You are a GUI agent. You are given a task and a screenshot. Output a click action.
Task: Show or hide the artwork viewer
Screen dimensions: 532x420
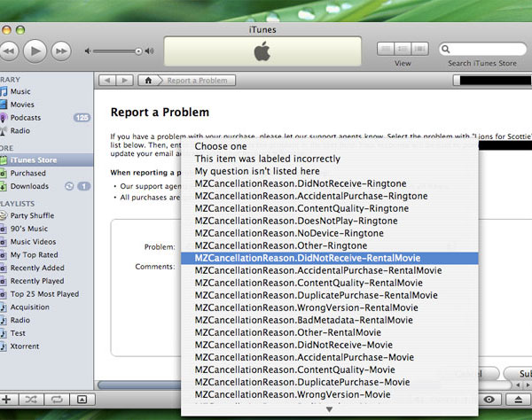tap(82, 400)
